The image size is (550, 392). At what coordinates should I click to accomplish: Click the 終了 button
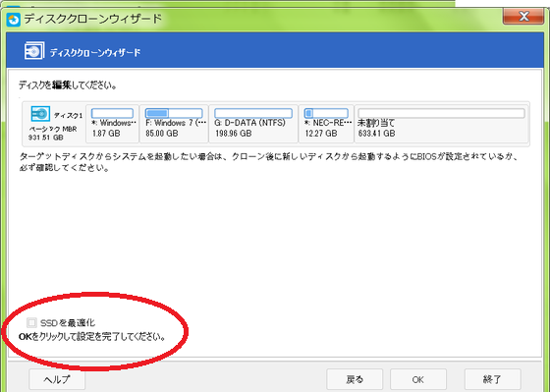(x=492, y=379)
